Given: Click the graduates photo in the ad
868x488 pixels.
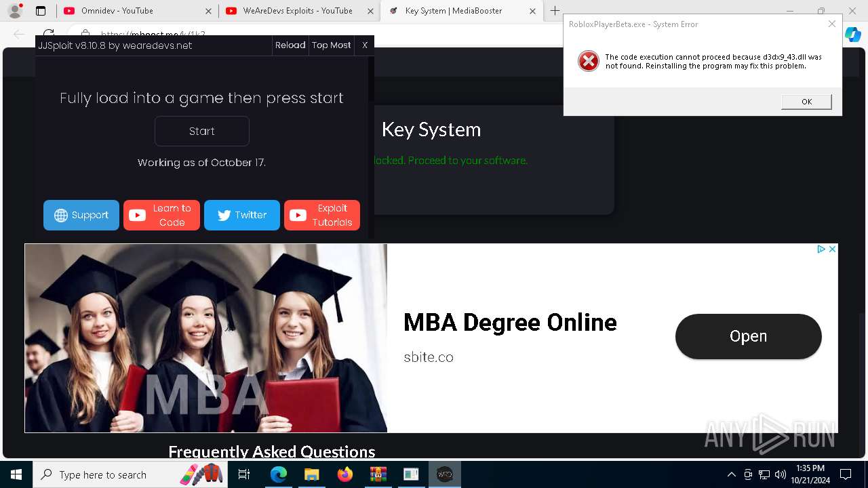Looking at the screenshot, I should 206,338.
